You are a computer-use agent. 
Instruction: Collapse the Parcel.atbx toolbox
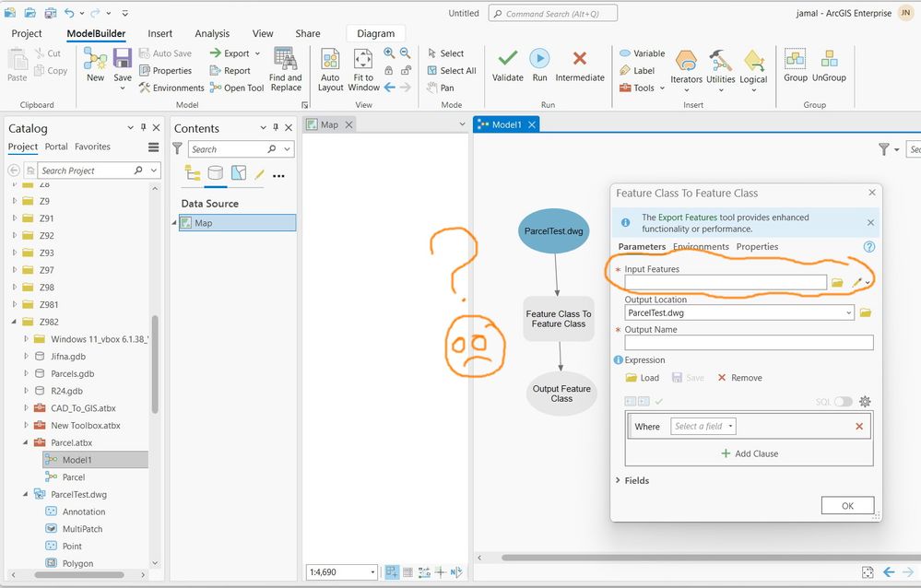[x=25, y=442]
